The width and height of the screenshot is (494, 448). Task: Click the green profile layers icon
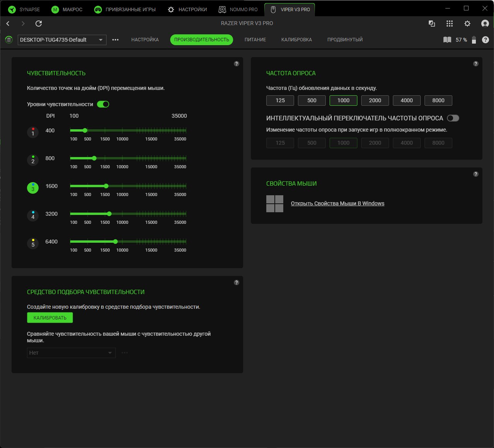(8, 40)
